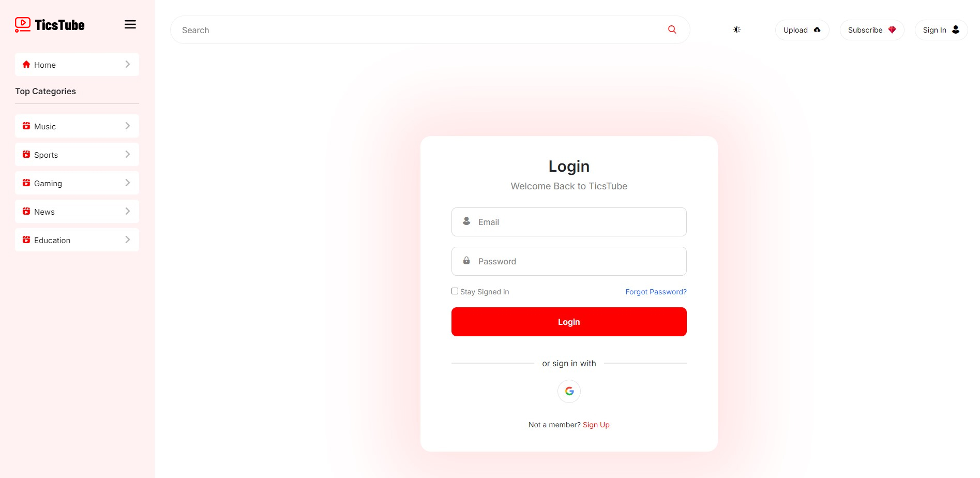The height and width of the screenshot is (478, 980).
Task: Enable the Stay Signed in checkbox
Action: click(x=455, y=291)
